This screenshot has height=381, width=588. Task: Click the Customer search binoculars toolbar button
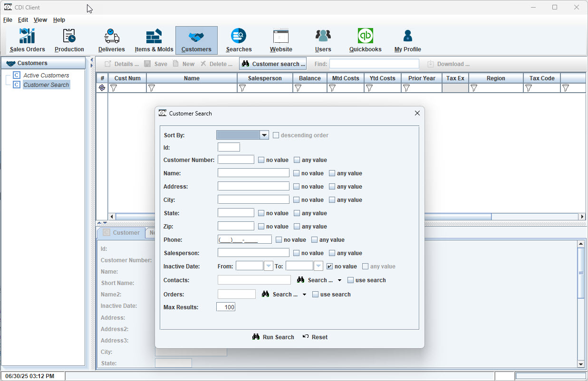click(273, 64)
